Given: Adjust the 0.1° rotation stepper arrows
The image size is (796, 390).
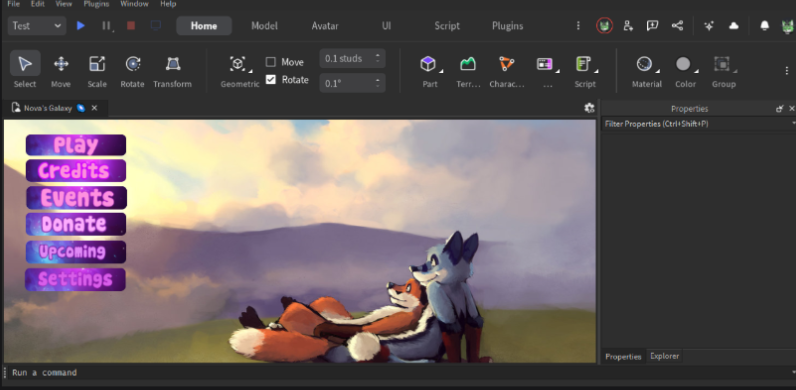Looking at the screenshot, I should (x=377, y=83).
